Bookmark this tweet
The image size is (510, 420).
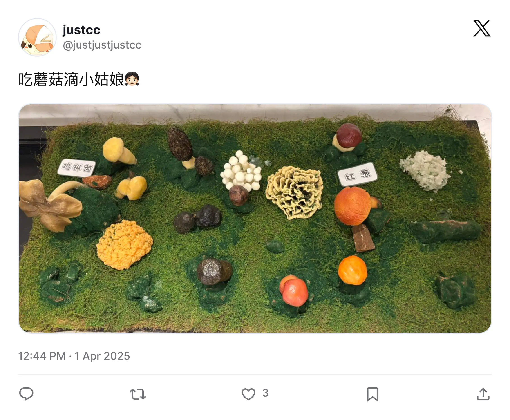click(372, 394)
